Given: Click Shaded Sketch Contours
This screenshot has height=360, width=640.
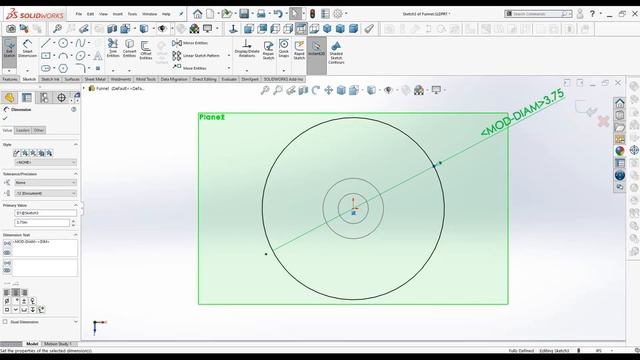Looking at the screenshot, I should (x=336, y=52).
